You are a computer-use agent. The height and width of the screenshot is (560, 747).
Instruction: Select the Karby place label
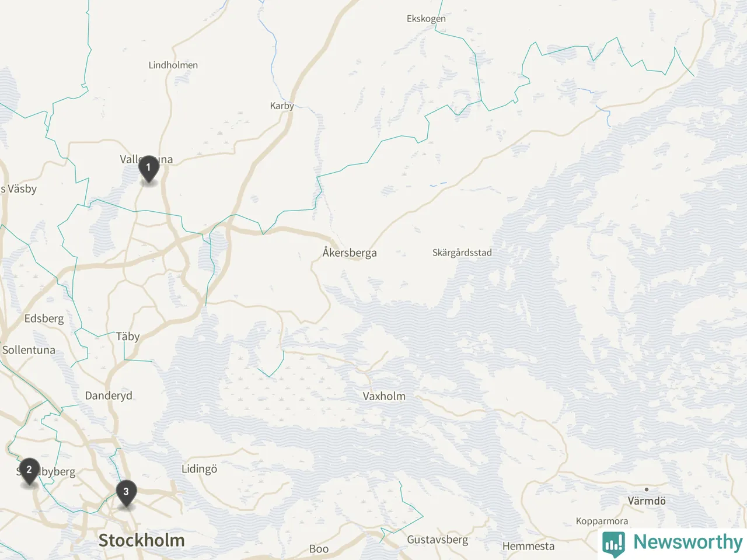pyautogui.click(x=282, y=106)
